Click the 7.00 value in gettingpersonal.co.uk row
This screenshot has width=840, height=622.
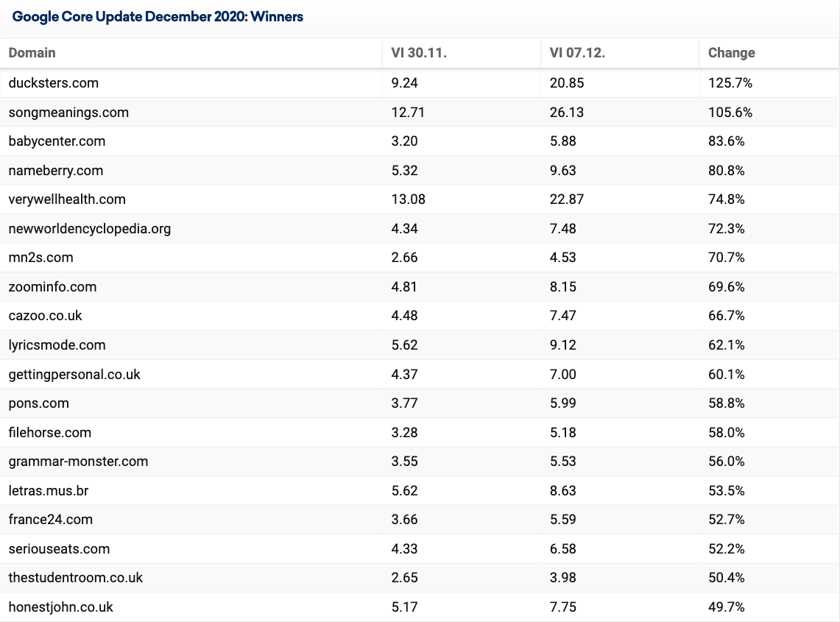pos(563,375)
